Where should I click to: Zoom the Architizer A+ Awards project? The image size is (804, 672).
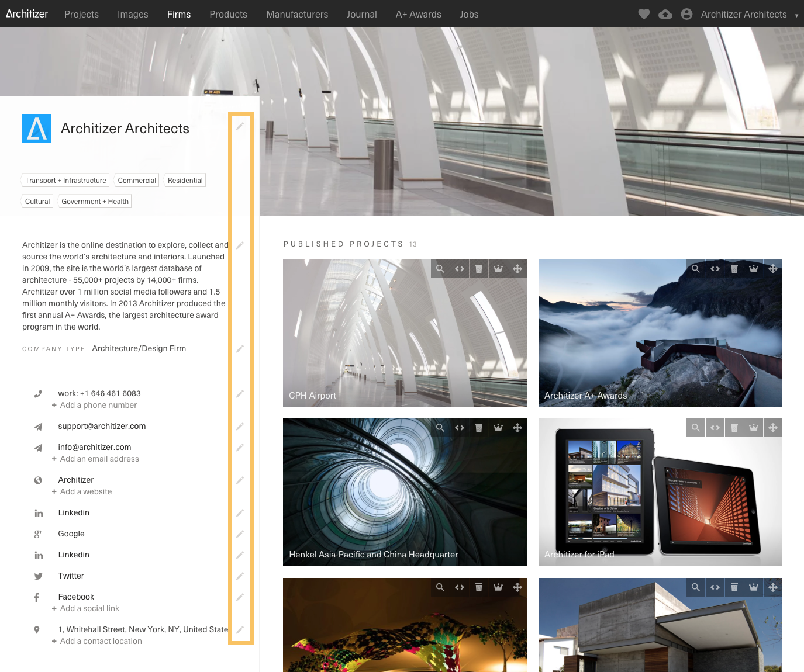pyautogui.click(x=696, y=269)
